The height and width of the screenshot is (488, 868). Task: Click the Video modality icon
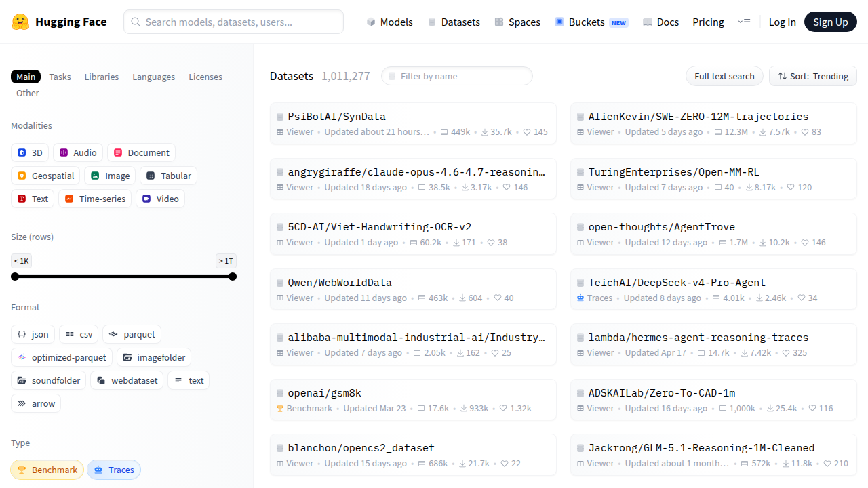[146, 199]
